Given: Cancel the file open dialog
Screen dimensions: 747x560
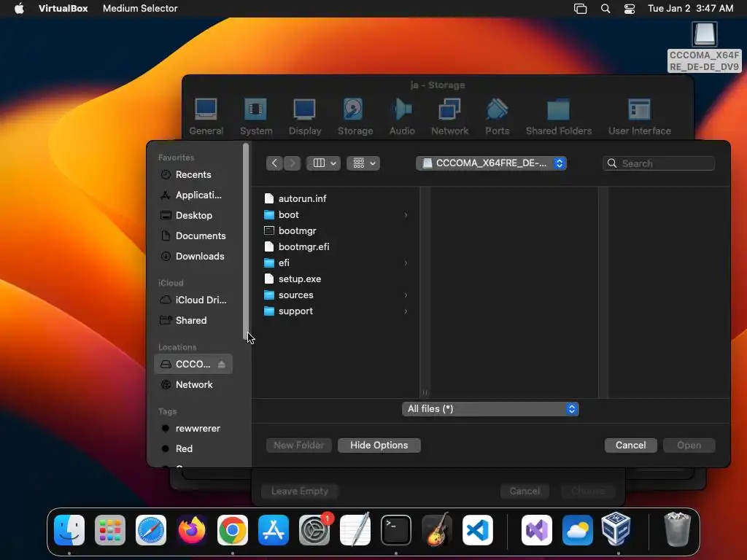Looking at the screenshot, I should pos(631,446).
